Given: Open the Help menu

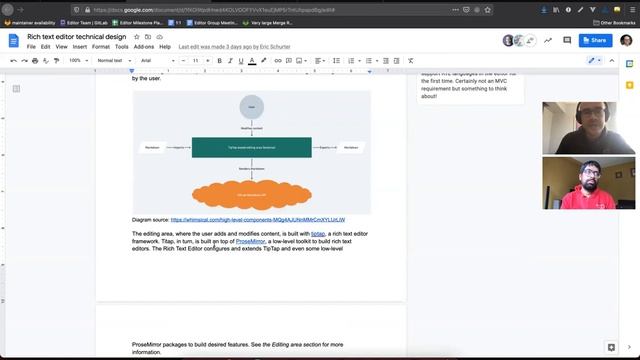Looking at the screenshot, I should coord(165,47).
